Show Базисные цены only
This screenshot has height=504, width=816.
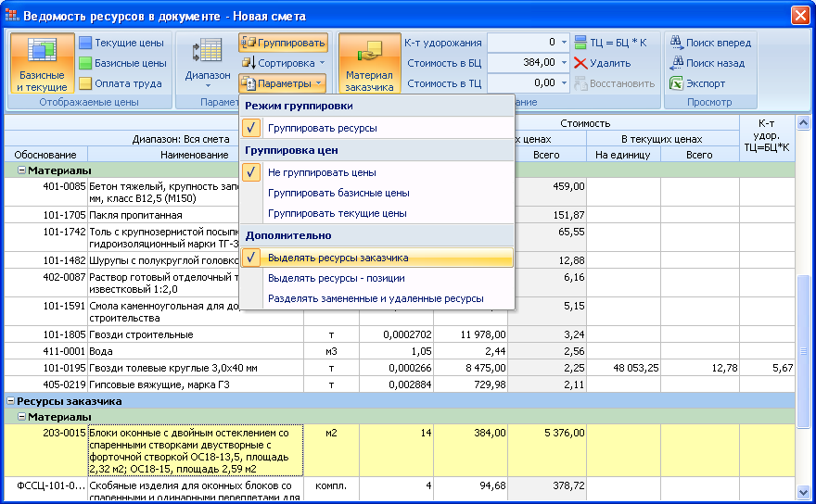(122, 63)
